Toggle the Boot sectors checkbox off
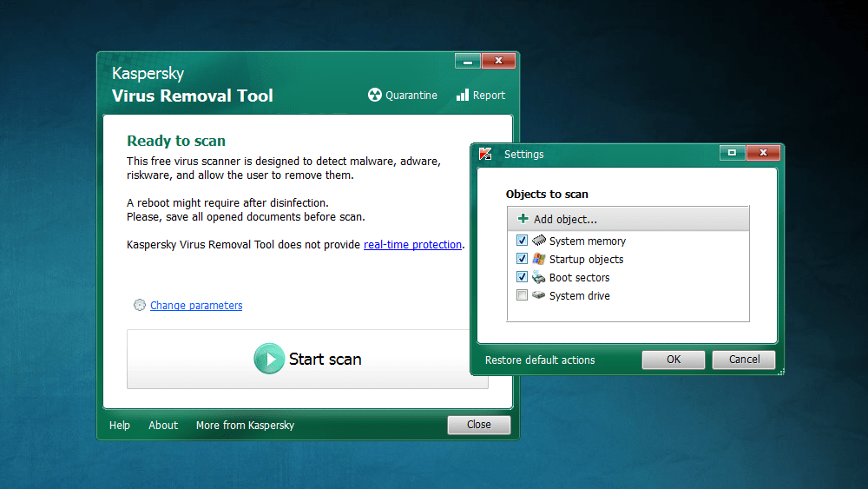 (522, 277)
